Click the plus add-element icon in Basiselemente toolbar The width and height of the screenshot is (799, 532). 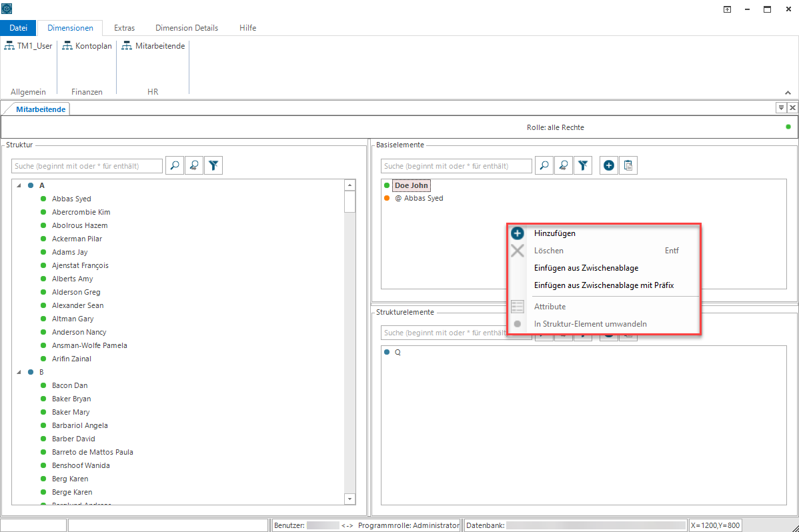coord(608,165)
